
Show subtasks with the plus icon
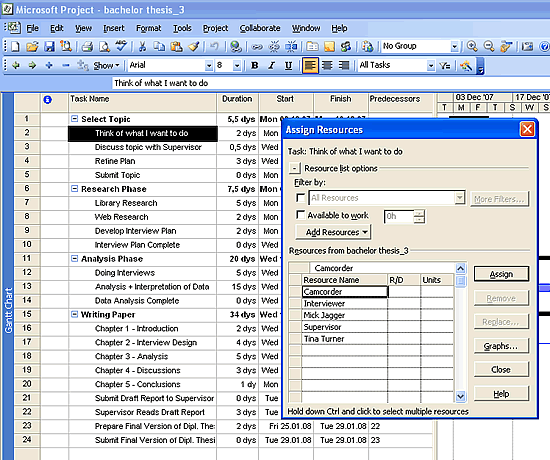[x=49, y=65]
